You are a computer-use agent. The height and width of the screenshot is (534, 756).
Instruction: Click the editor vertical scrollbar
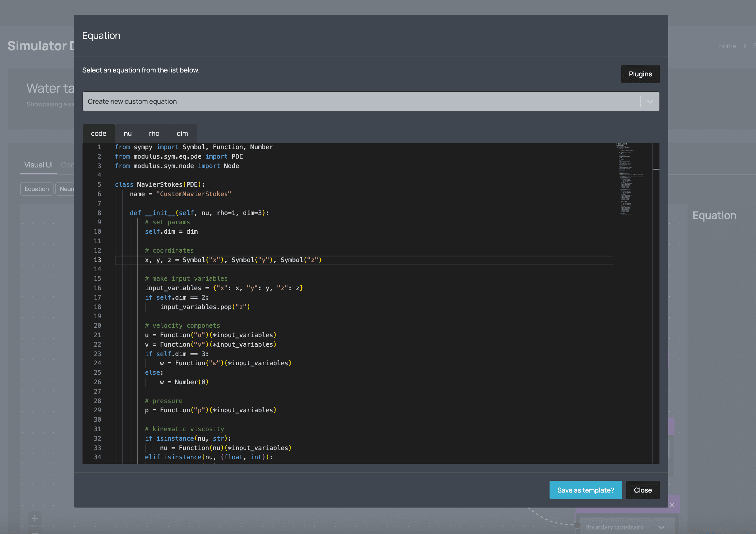(x=655, y=303)
